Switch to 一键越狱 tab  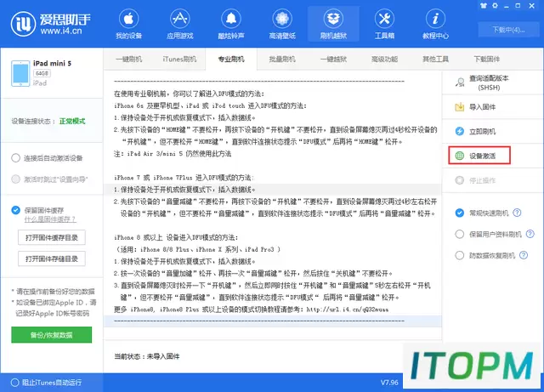click(333, 59)
